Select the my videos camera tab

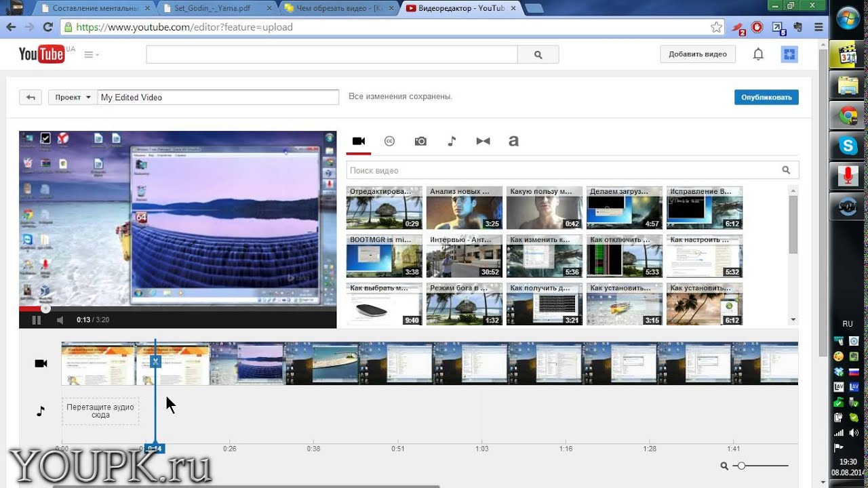[359, 141]
